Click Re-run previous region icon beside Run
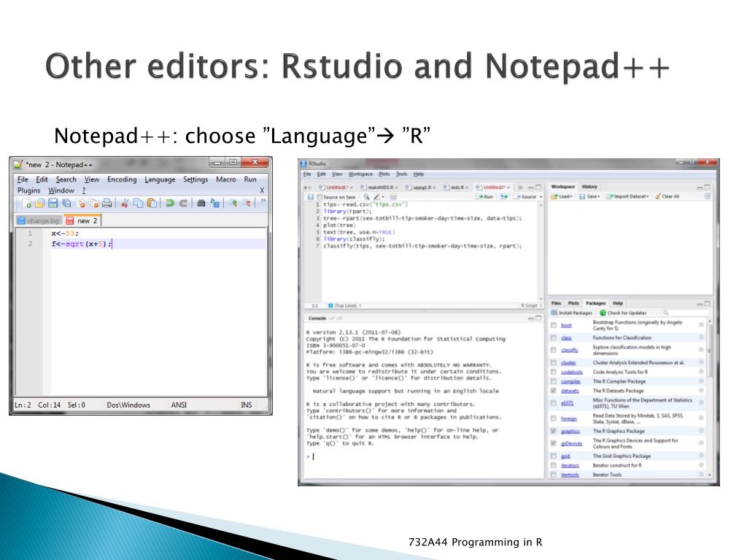The width and height of the screenshot is (747, 560). pyautogui.click(x=503, y=197)
